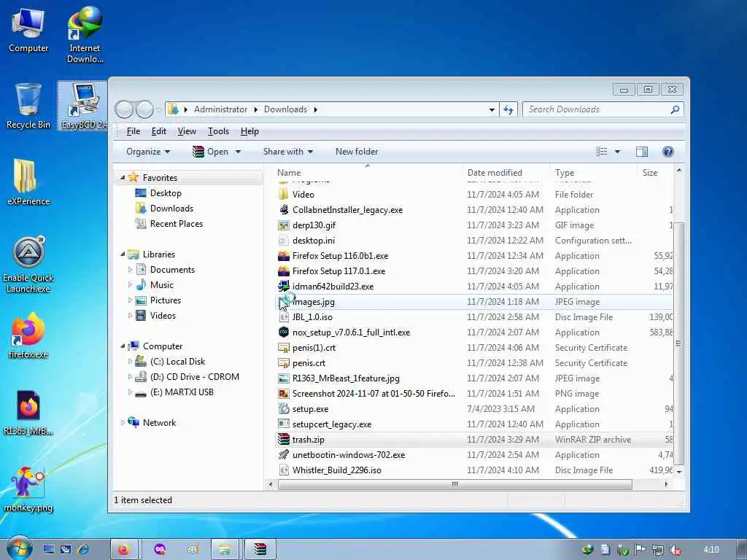Select the JBL_1.0.iso file
This screenshot has height=560, width=747.
[x=312, y=317]
